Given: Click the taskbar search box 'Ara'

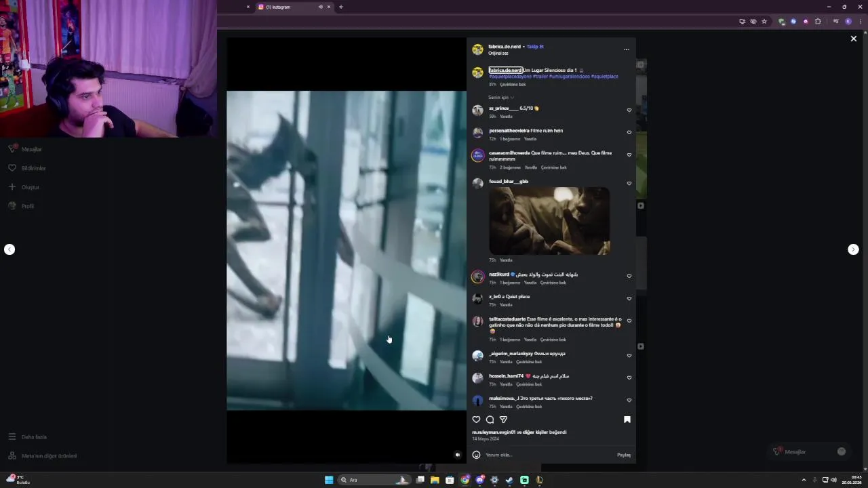Looking at the screenshot, I should [375, 480].
